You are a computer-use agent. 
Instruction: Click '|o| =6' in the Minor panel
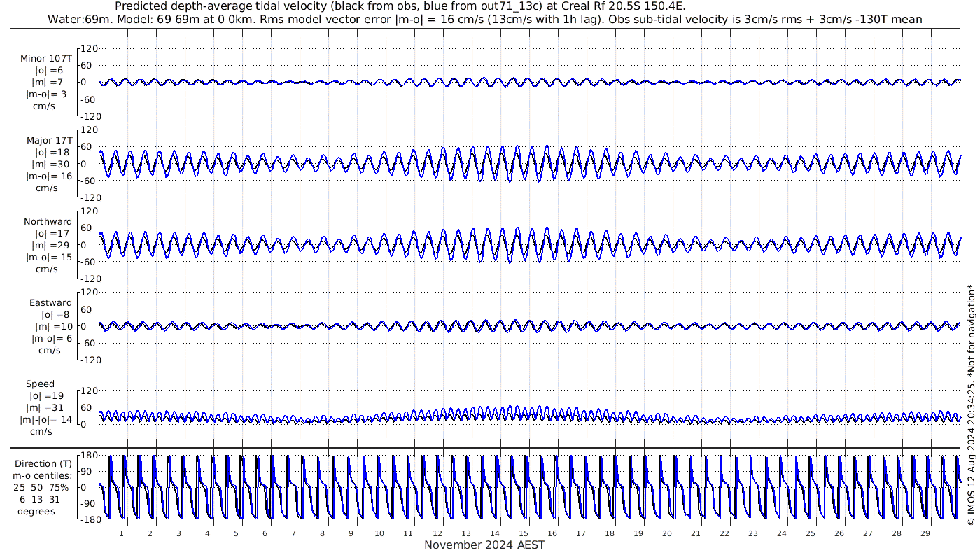tap(50, 71)
